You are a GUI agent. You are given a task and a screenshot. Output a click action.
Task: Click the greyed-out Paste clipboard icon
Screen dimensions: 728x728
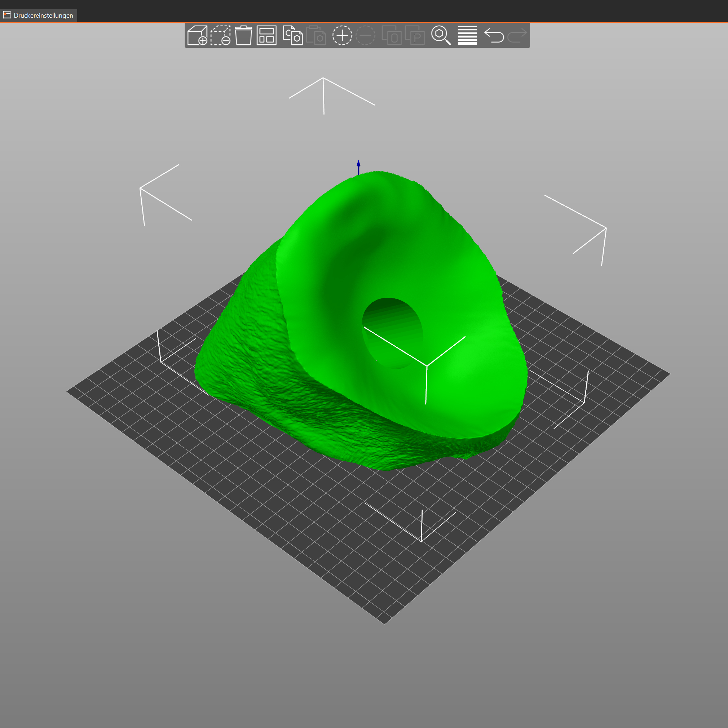[316, 35]
